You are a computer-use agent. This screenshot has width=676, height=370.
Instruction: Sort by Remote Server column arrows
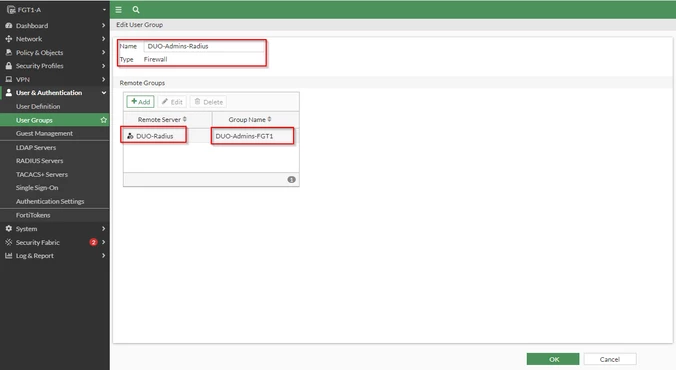[x=185, y=119]
